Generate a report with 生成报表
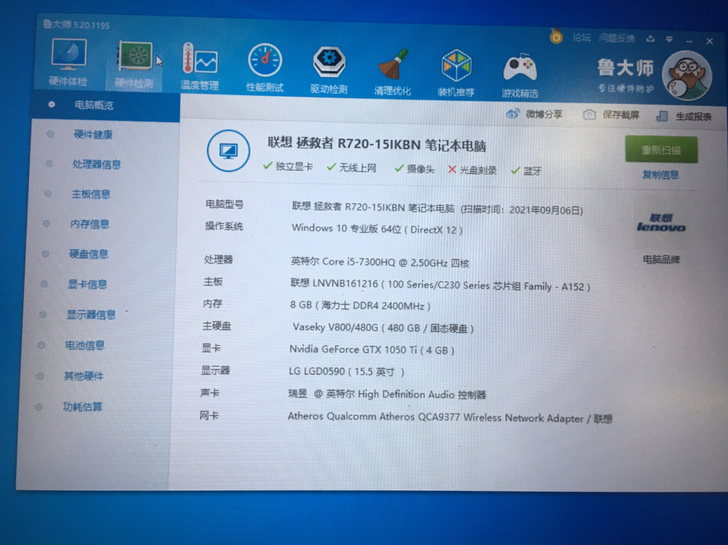The image size is (728, 545). point(684,116)
